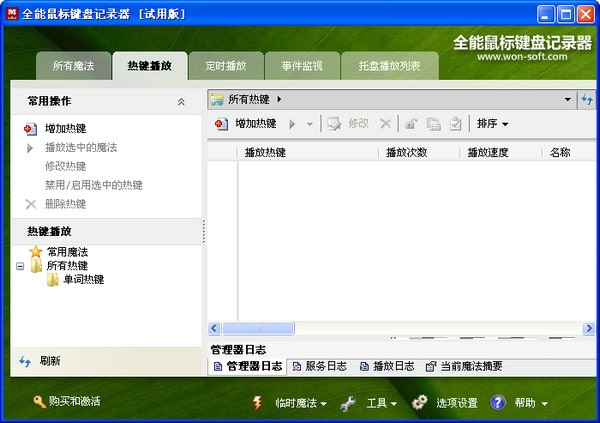Click the 刷新 refresh icon at bottom left

pyautogui.click(x=25, y=361)
